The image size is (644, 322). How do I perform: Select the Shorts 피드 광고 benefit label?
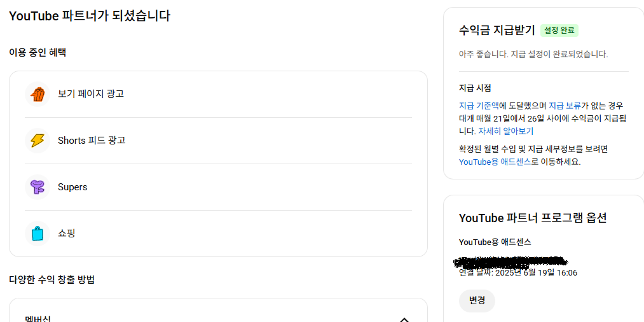(x=92, y=141)
